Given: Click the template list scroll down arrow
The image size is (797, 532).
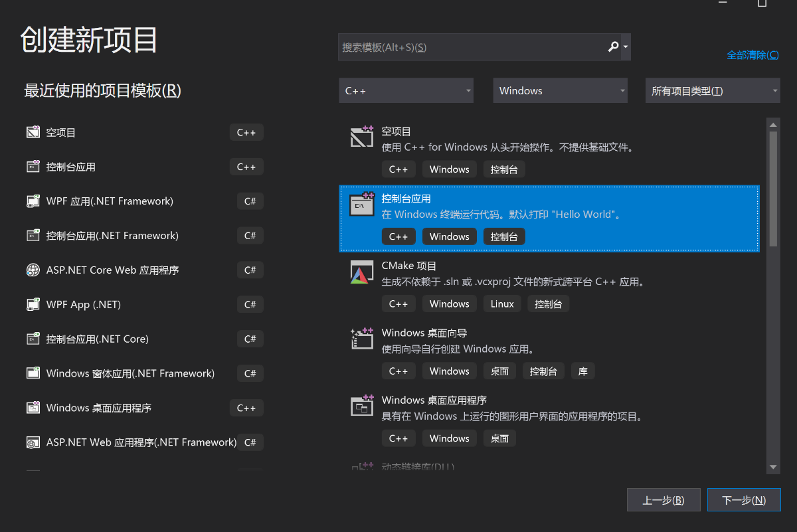Looking at the screenshot, I should 773,468.
